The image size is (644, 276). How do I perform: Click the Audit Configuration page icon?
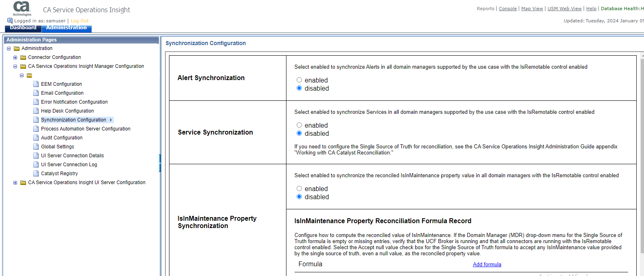pyautogui.click(x=36, y=138)
